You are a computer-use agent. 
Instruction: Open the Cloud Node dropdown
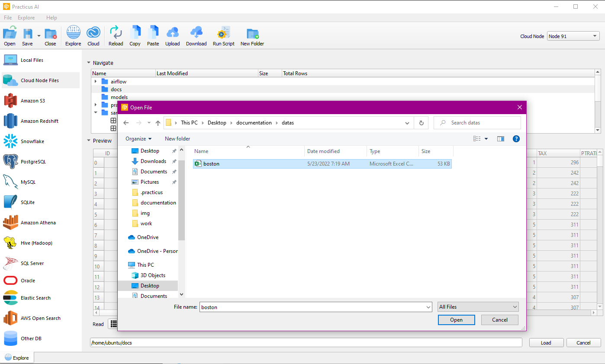tap(573, 36)
